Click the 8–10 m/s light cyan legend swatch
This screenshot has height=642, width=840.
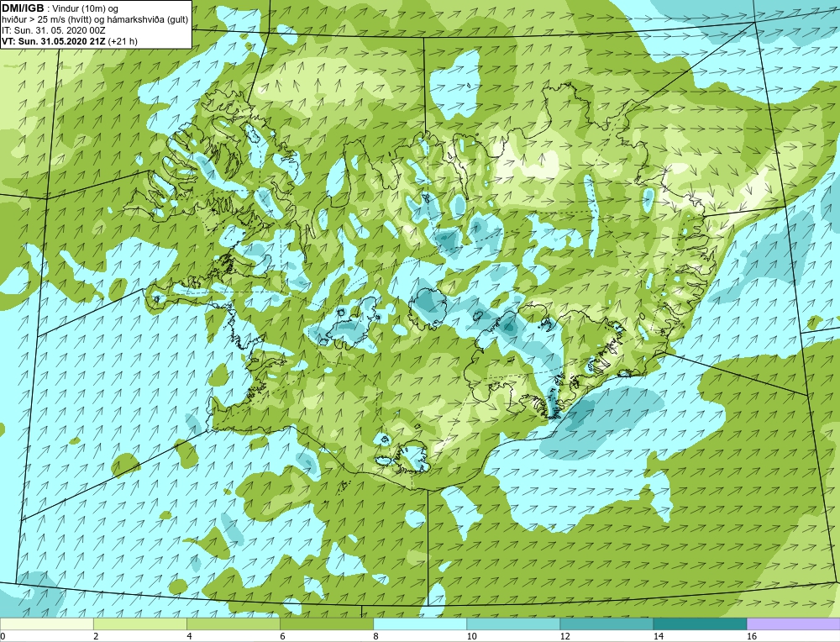pyautogui.click(x=419, y=624)
